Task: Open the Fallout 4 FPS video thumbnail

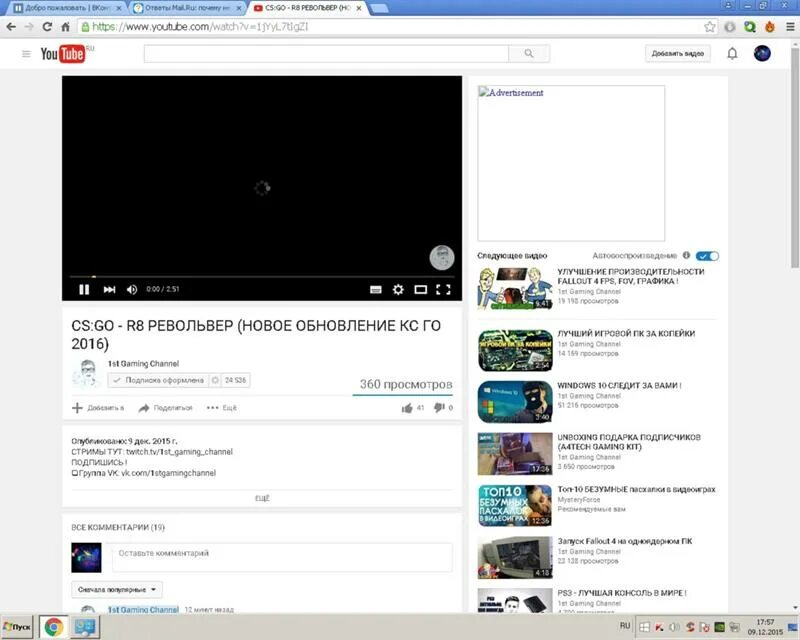Action: pyautogui.click(x=515, y=289)
